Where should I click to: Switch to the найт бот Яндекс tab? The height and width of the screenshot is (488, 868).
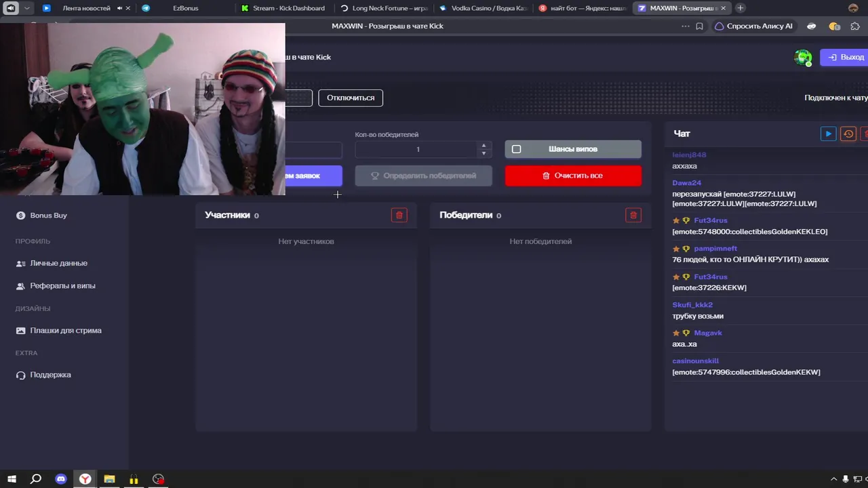point(582,8)
